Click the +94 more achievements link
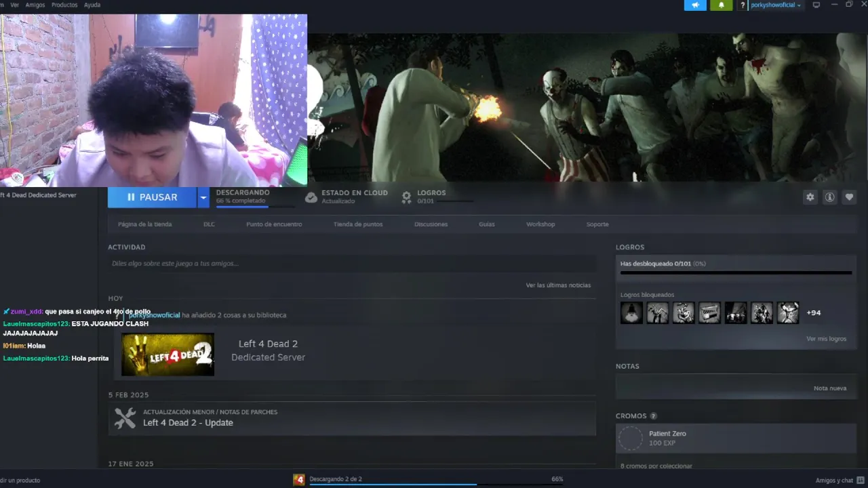Screen dimensions: 868x488 point(814,312)
